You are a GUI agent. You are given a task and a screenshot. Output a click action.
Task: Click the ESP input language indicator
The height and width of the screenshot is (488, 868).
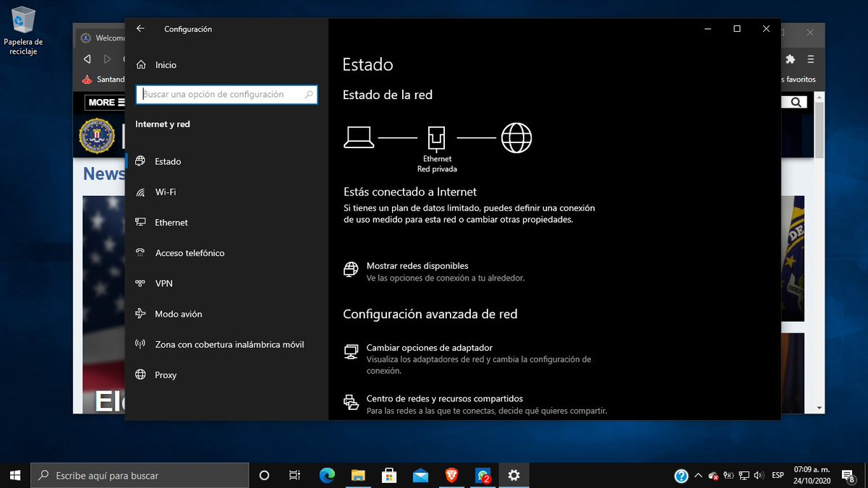click(x=778, y=476)
